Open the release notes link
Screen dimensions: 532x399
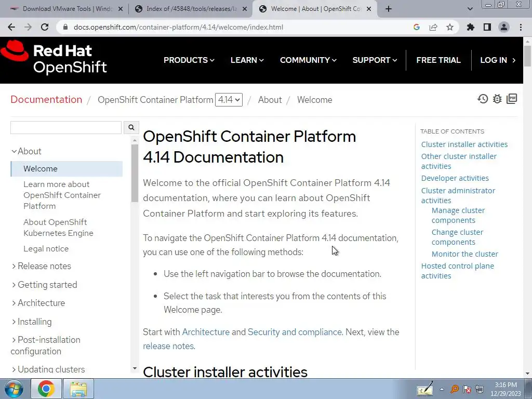click(168, 346)
